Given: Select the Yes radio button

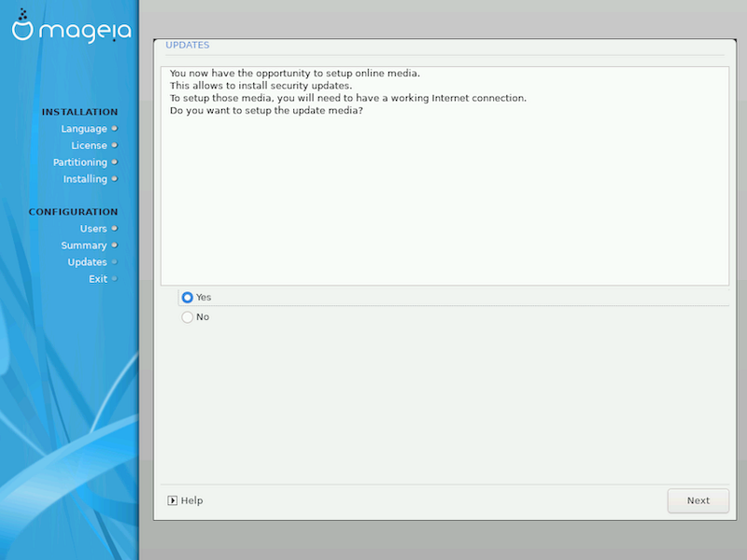Looking at the screenshot, I should pyautogui.click(x=188, y=297).
